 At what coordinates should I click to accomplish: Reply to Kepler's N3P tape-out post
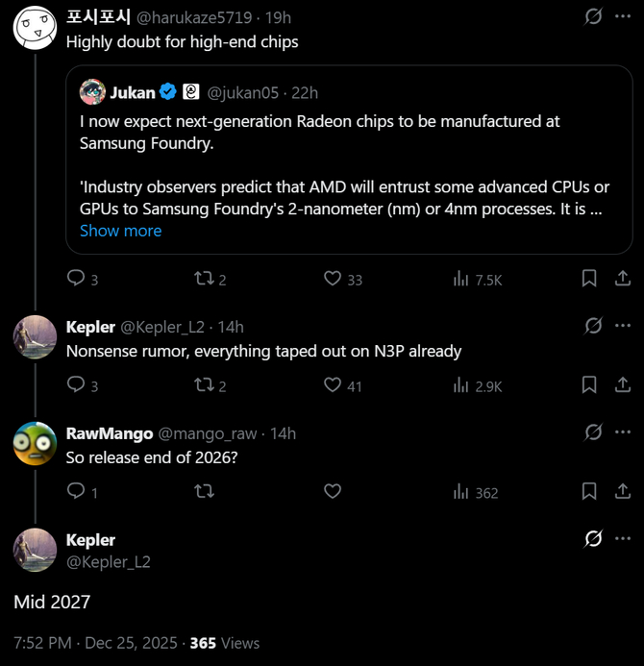[76, 385]
